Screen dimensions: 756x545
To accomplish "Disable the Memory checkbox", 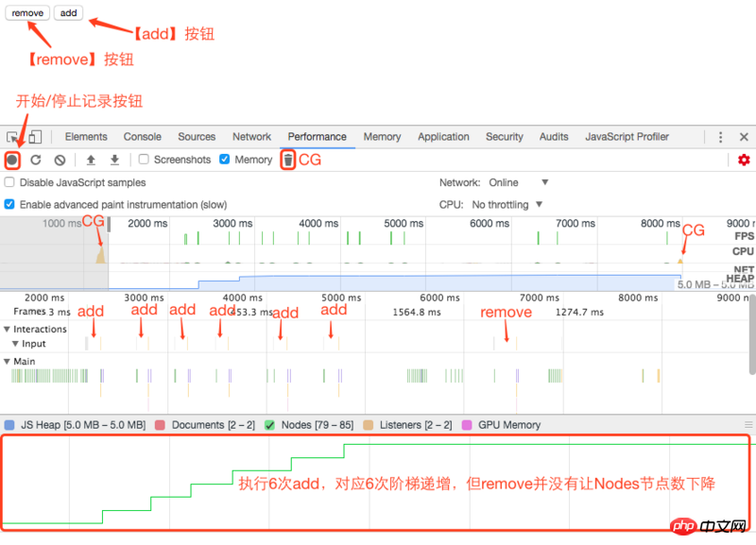I will click(x=224, y=159).
